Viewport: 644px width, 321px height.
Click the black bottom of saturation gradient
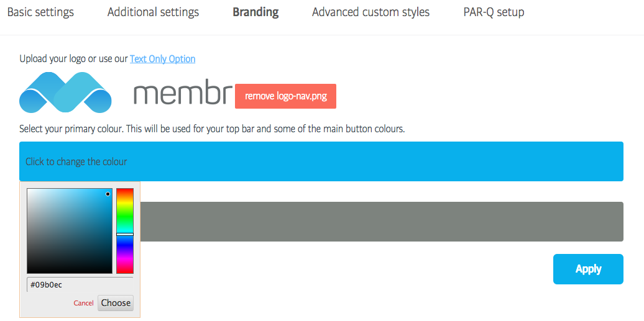[x=69, y=269]
